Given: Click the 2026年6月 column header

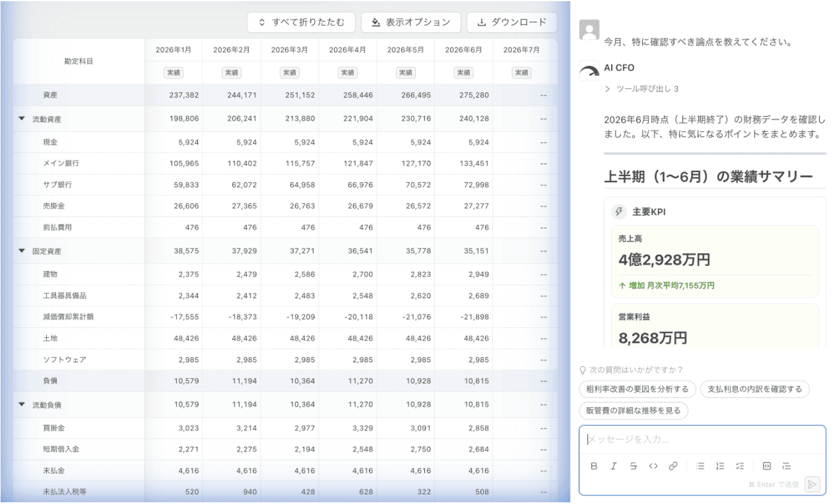Looking at the screenshot, I should 464,50.
